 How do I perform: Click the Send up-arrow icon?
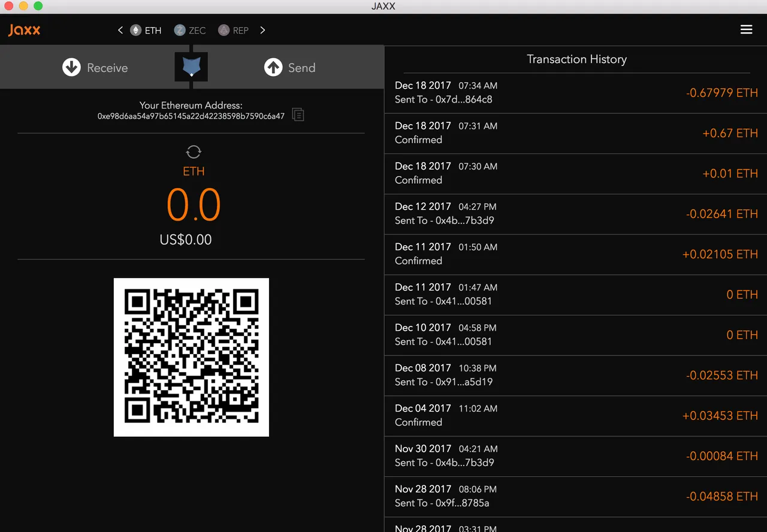point(273,67)
